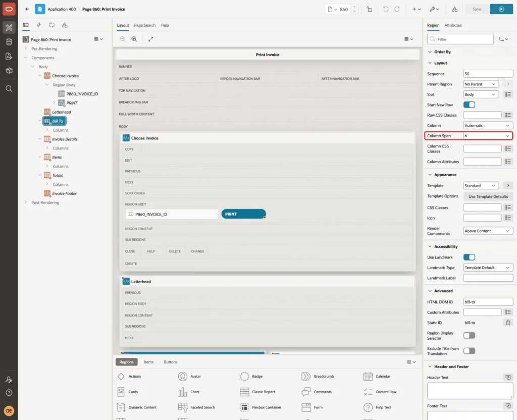Zoom in the layout view
517x420 pixels.
tap(134, 39)
